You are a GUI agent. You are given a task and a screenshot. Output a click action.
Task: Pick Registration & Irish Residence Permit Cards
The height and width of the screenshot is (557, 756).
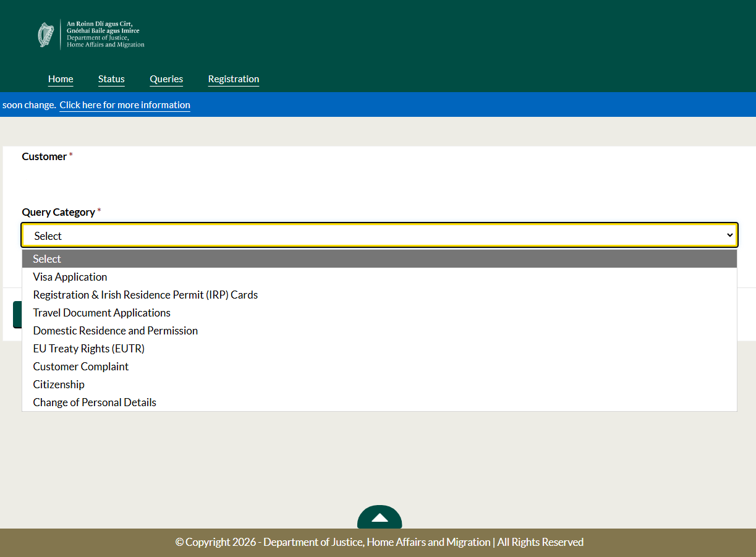point(380,295)
